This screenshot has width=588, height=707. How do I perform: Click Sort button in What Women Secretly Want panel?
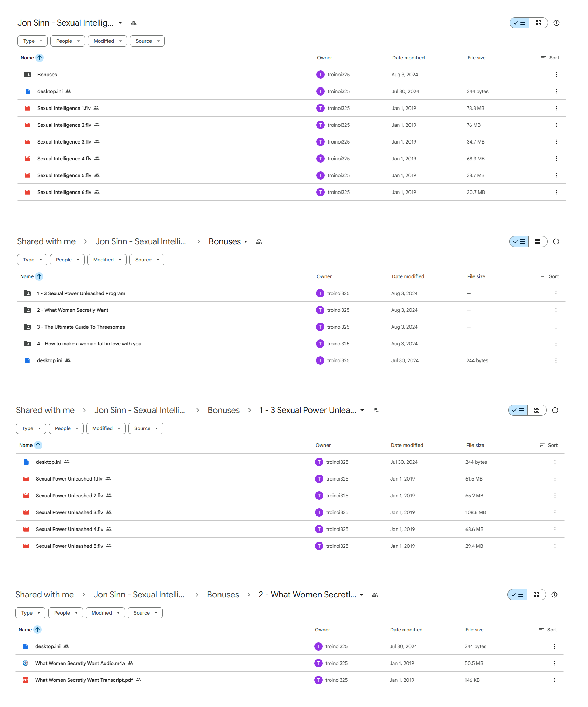(x=548, y=630)
